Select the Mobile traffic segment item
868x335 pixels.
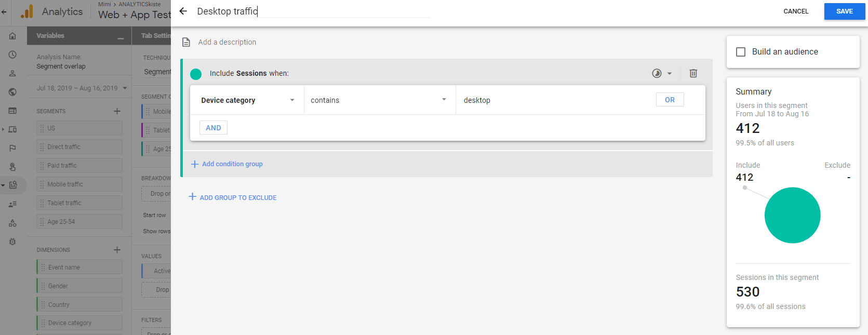pyautogui.click(x=79, y=184)
